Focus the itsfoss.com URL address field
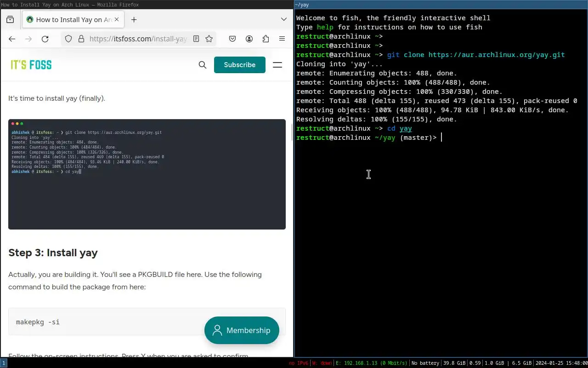The height and width of the screenshot is (368, 588). (x=138, y=39)
